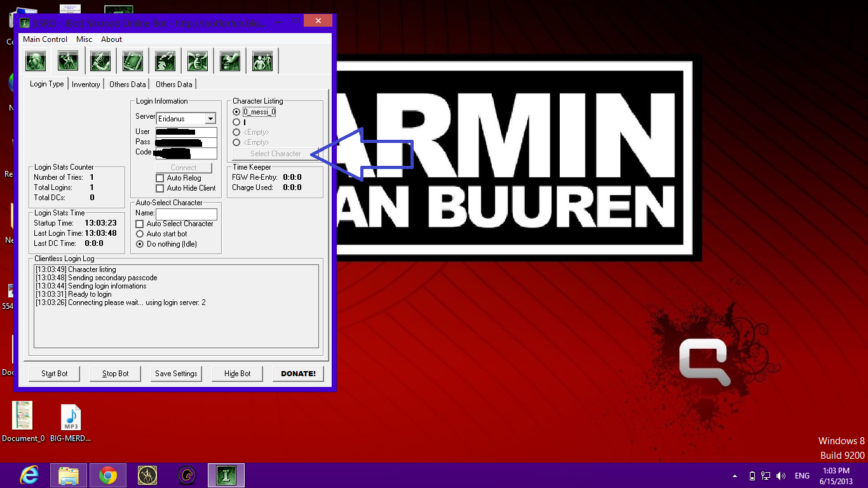Click log line 'Ready to login'

tap(74, 294)
